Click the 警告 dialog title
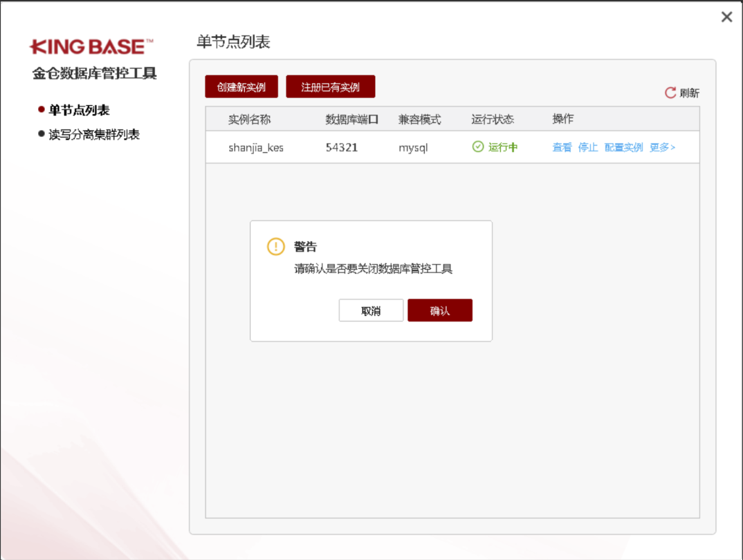The image size is (743, 560). coord(305,246)
